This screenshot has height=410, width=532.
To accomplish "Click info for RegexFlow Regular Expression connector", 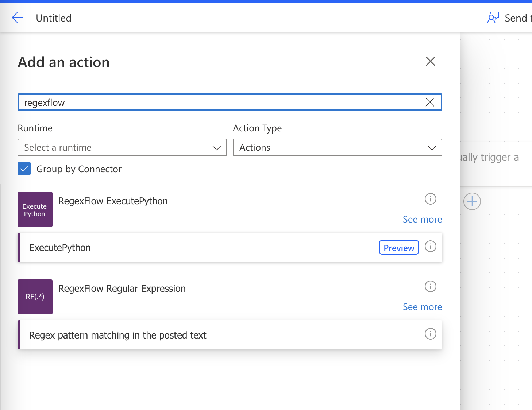I will [x=430, y=286].
